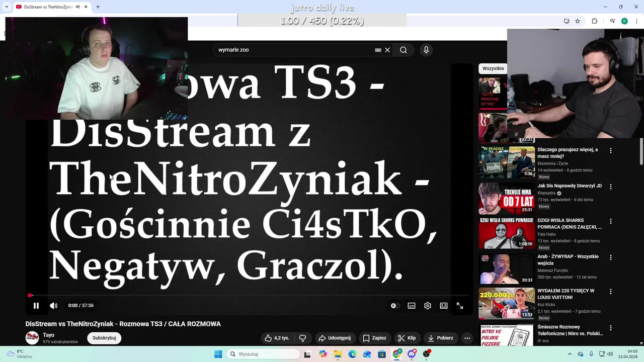Open 'WYDAŁEM 220 TYSIĘCY W LOUIS VUITTON' thumbnail
Screen dimensions: 644x362
point(507,303)
